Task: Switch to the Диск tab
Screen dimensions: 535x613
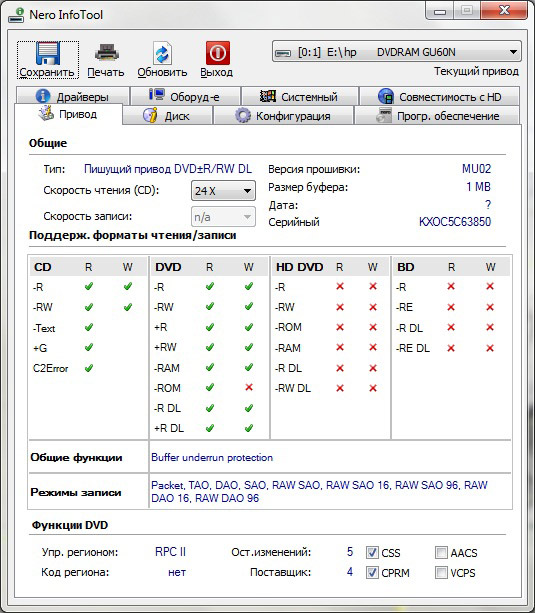Action: coord(167,116)
